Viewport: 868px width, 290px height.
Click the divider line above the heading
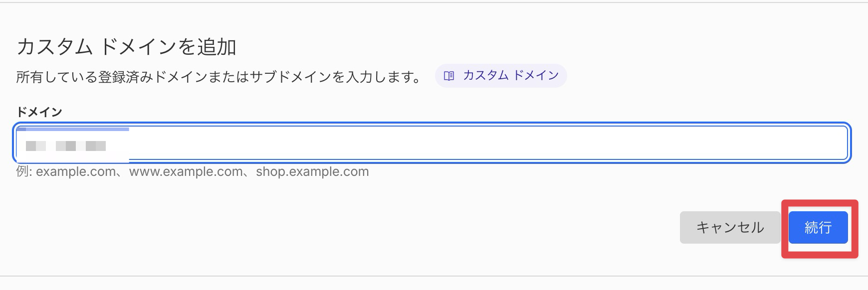click(434, 2)
